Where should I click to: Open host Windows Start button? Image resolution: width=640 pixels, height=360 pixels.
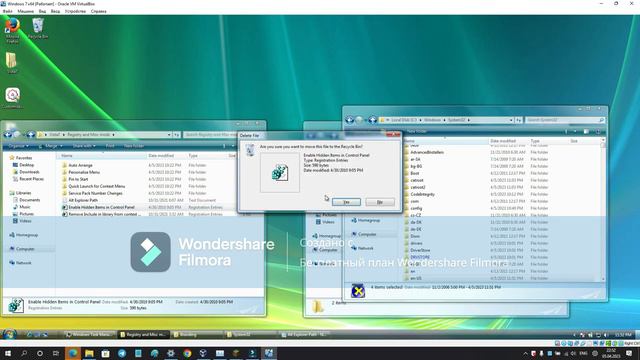pos(7,353)
